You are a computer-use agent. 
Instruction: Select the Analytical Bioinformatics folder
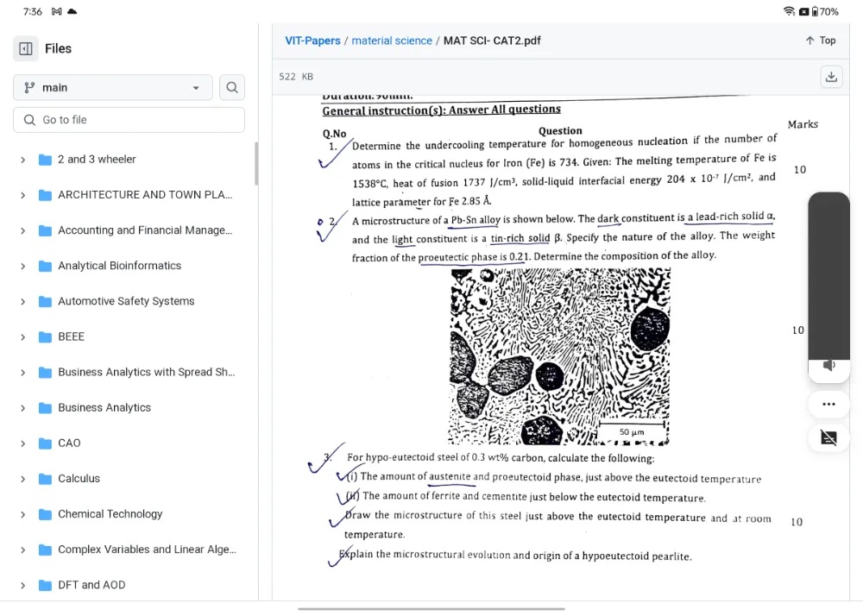pos(119,266)
